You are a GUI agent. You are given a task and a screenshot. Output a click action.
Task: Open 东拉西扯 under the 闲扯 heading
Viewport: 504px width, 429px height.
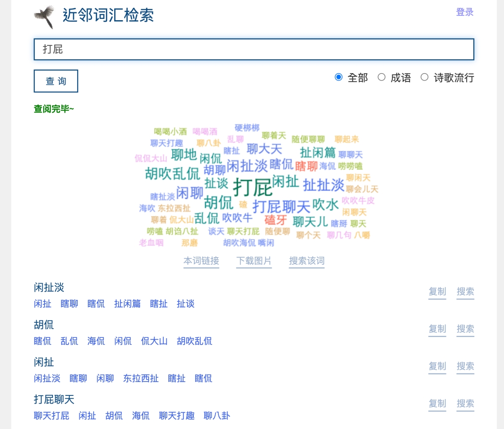point(141,379)
